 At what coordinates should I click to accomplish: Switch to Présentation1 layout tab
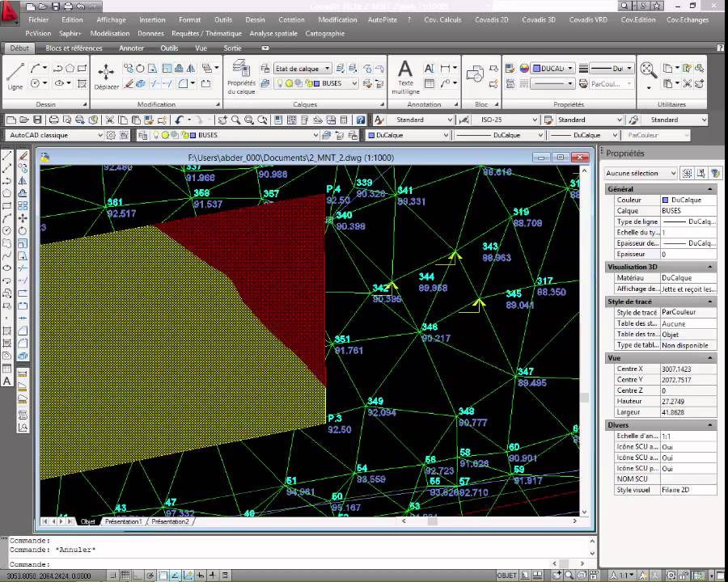point(124,521)
